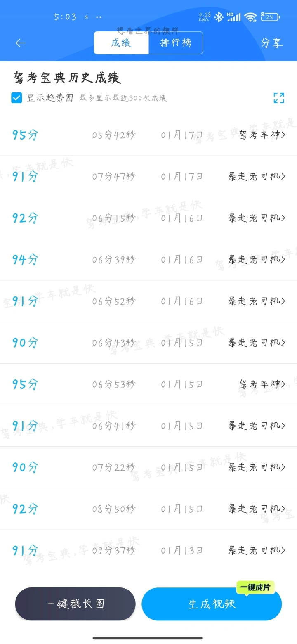
Task: Tap the 91分 07分47秒 score row
Action: [x=148, y=177]
